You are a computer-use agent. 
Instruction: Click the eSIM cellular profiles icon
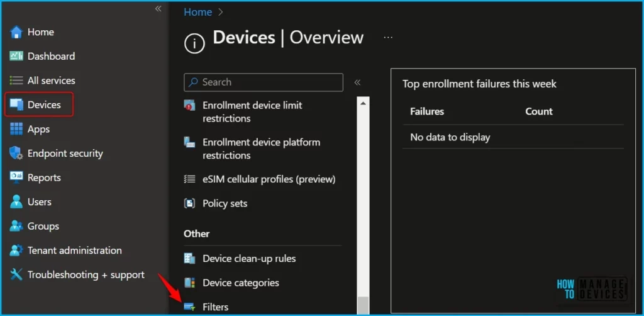click(x=189, y=179)
